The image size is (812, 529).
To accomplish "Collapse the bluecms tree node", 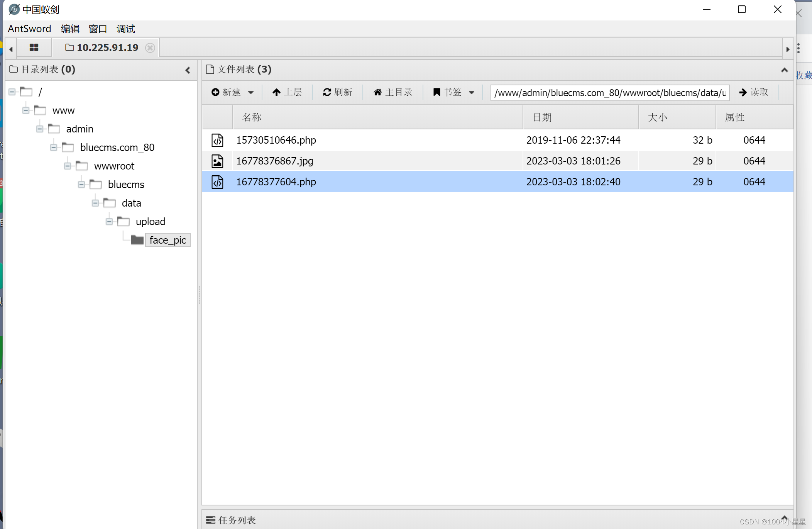I will [x=81, y=185].
